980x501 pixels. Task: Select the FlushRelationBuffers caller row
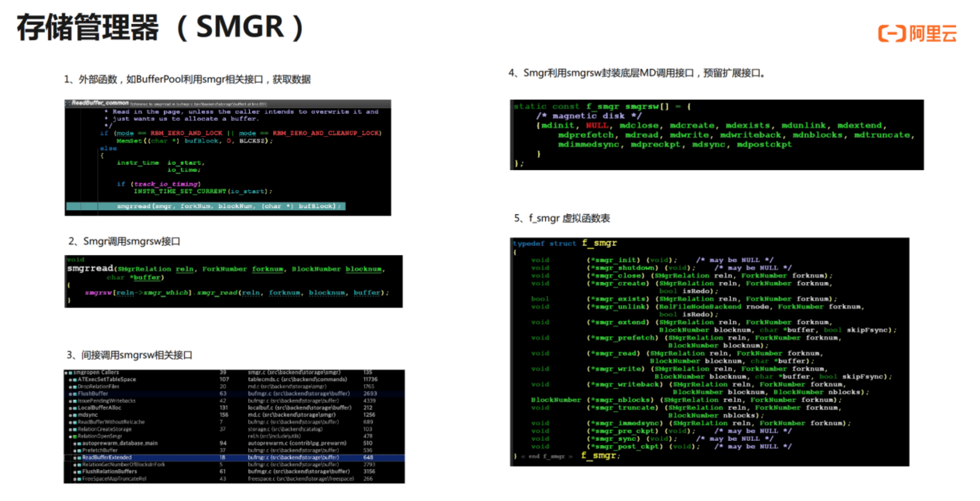click(109, 472)
